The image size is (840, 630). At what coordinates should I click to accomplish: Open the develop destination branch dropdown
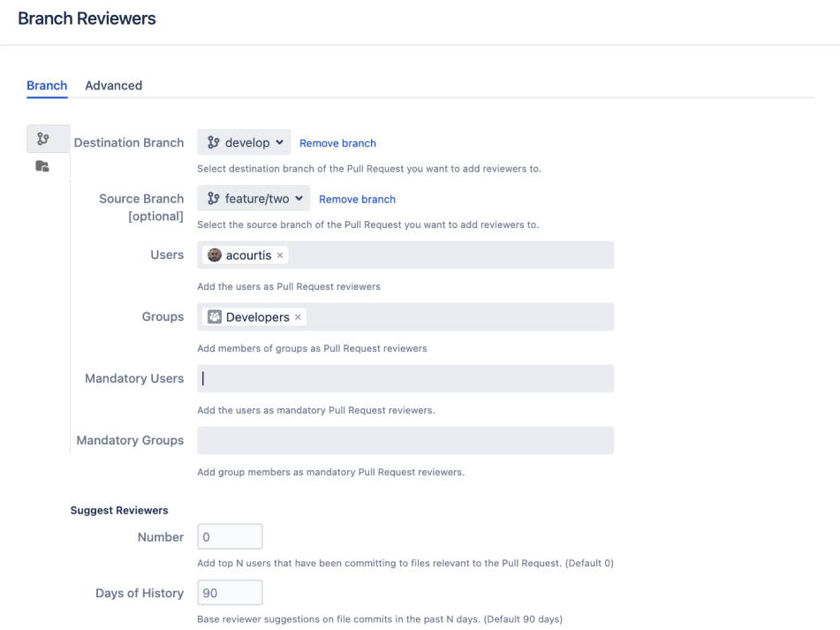pyautogui.click(x=244, y=142)
